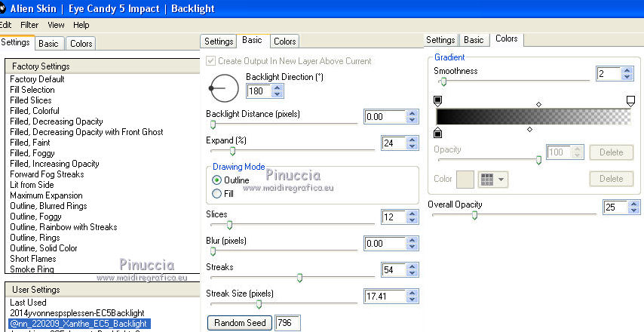Click the Backlight Direction value field
Viewport: 644px width, 332px height.
[x=259, y=91]
